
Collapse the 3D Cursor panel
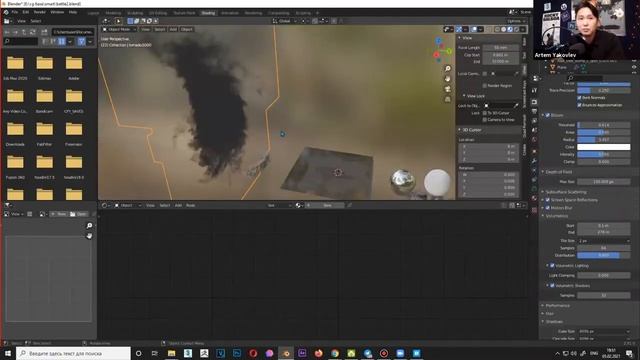[x=460, y=130]
